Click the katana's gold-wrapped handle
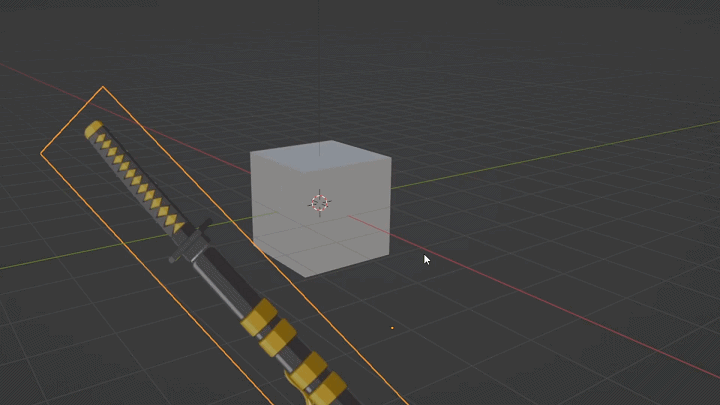This screenshot has height=405, width=720. pyautogui.click(x=135, y=177)
